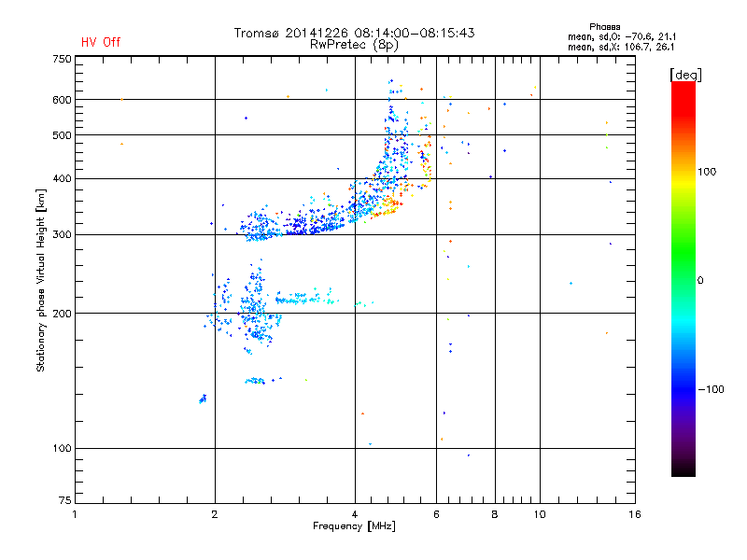
Task: Click the "RwPretec (8p)" subtitle
Action: coord(354,45)
